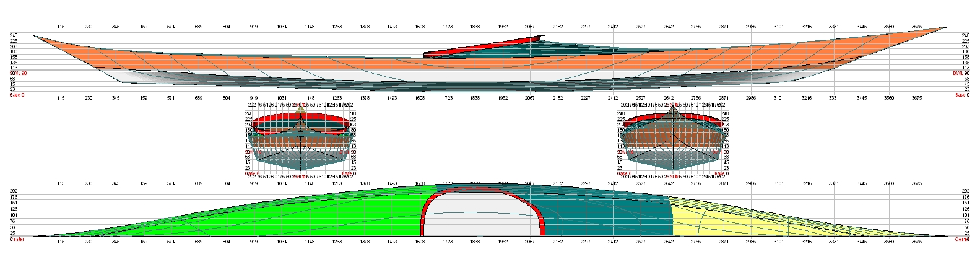Click the right body plan cross-section view
The image size is (980, 254).
(673, 139)
